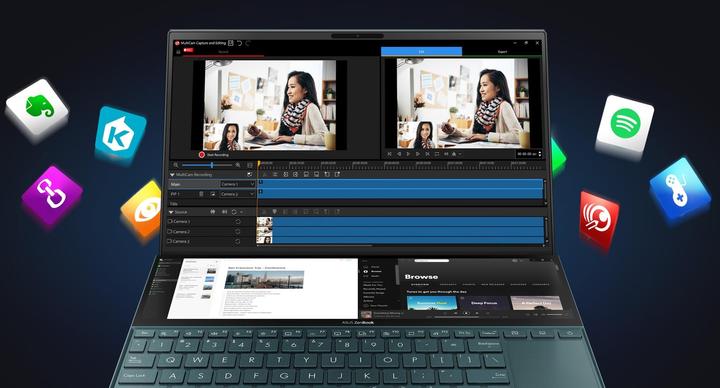
Task: Click the PiP 1 trash delete icon
Action: tap(201, 194)
